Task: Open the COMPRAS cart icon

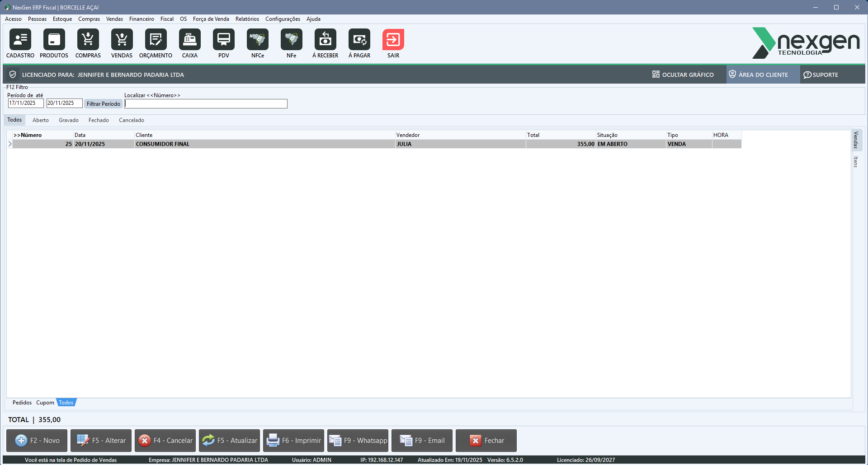Action: pyautogui.click(x=88, y=40)
